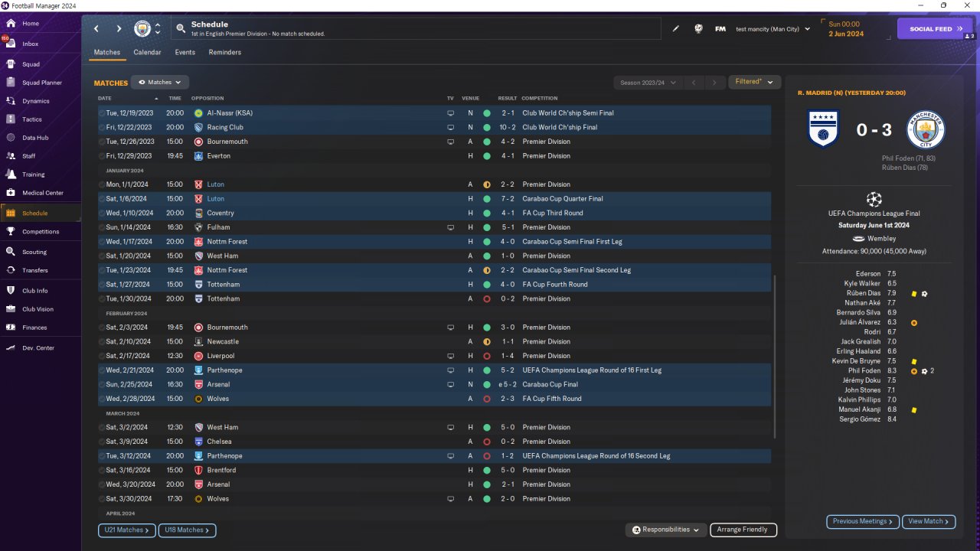Go back with the left arrow
Image resolution: width=980 pixels, height=551 pixels.
click(x=96, y=29)
